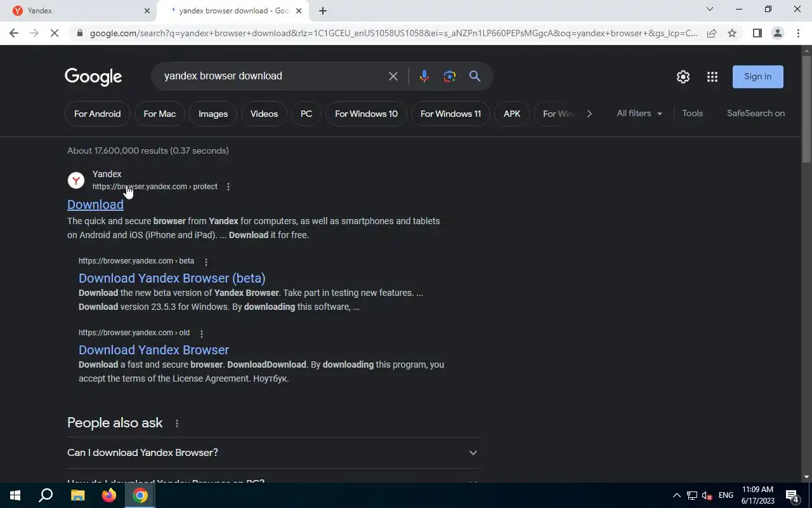Submit search with the magnifying glass icon
Screen dimensions: 812x508
(475, 76)
